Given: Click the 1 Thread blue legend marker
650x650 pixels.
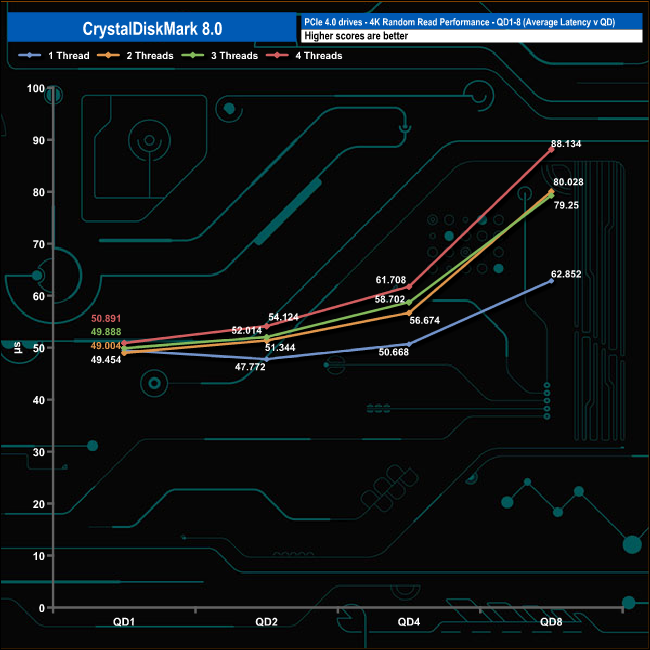Looking at the screenshot, I should coord(29,55).
